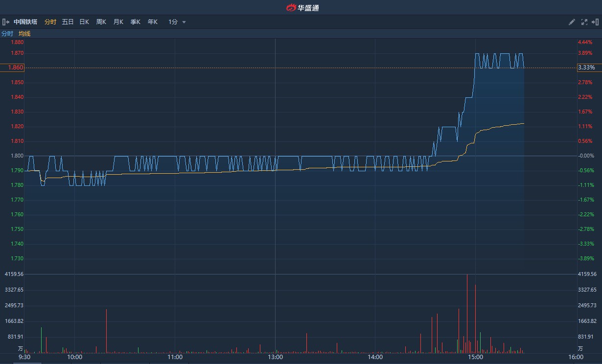Click the right 831.91 volume label
This screenshot has width=602, height=364.
coord(586,337)
